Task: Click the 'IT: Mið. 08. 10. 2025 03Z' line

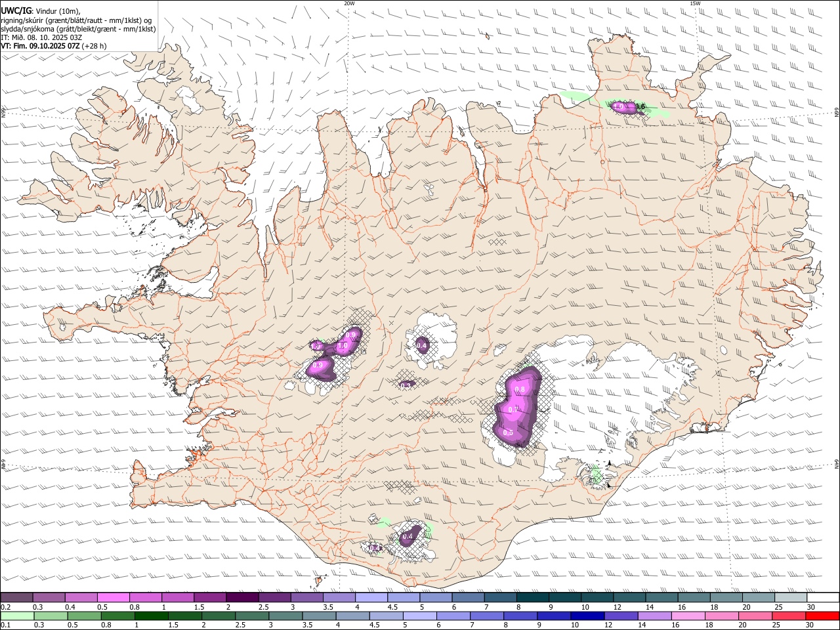Action: pyautogui.click(x=42, y=37)
